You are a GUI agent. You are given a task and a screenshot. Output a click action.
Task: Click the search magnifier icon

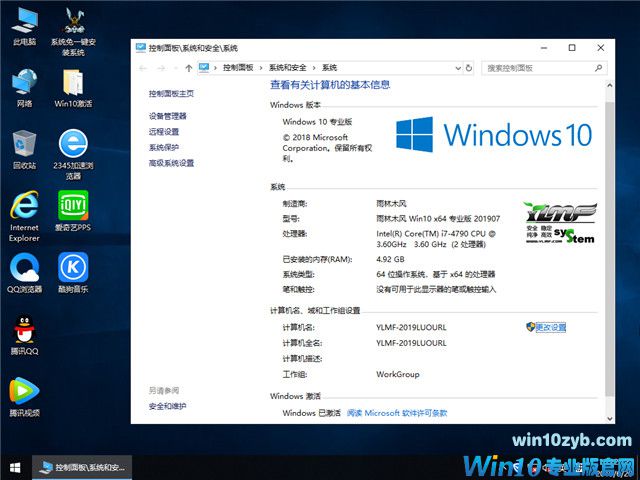click(x=598, y=68)
